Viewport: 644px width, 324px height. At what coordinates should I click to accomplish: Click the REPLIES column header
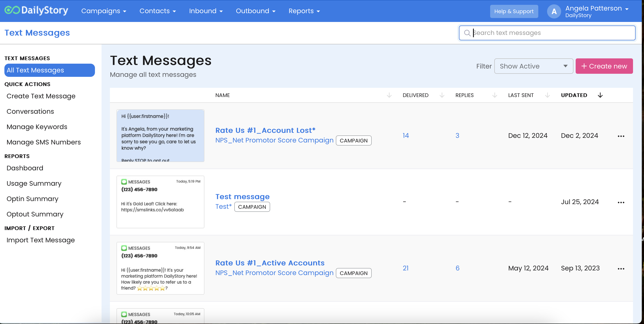[464, 95]
